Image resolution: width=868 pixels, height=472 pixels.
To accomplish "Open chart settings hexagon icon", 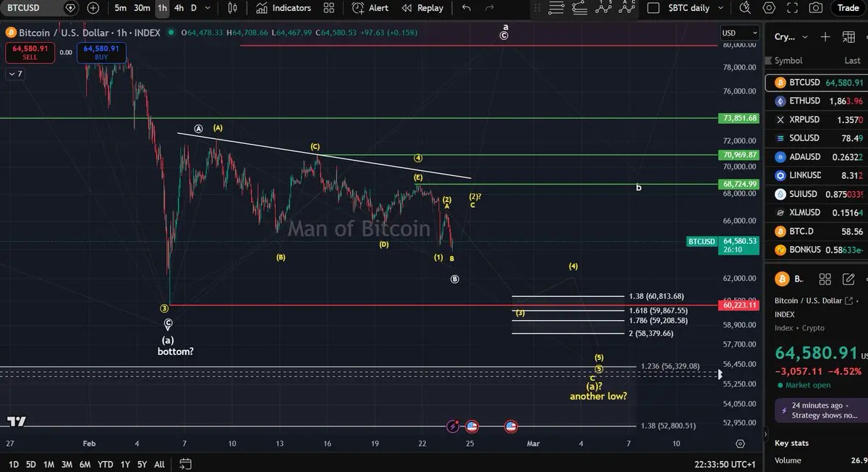I will point(769,8).
